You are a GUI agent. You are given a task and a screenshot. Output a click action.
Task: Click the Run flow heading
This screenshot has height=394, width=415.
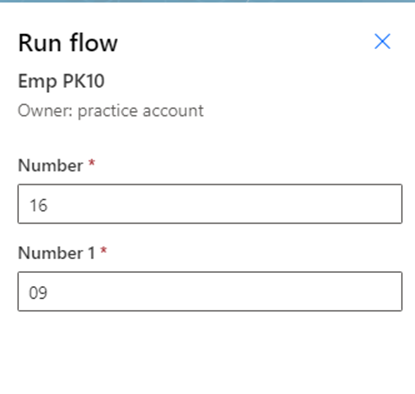pyautogui.click(x=68, y=43)
